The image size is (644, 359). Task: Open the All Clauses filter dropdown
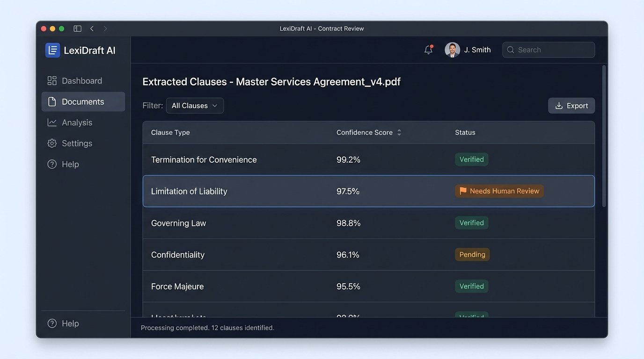coord(195,106)
